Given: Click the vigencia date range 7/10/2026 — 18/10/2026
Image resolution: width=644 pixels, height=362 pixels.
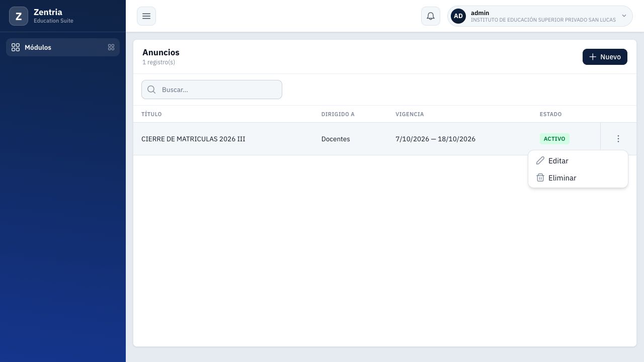Looking at the screenshot, I should pyautogui.click(x=435, y=139).
